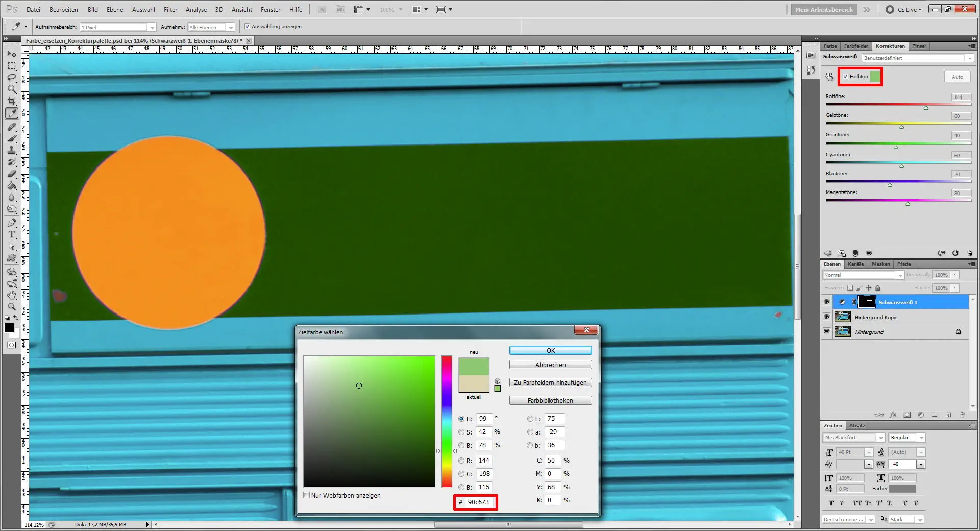Select the Healing Brush tool
Screen dimensions: 980x531
pos(11,126)
